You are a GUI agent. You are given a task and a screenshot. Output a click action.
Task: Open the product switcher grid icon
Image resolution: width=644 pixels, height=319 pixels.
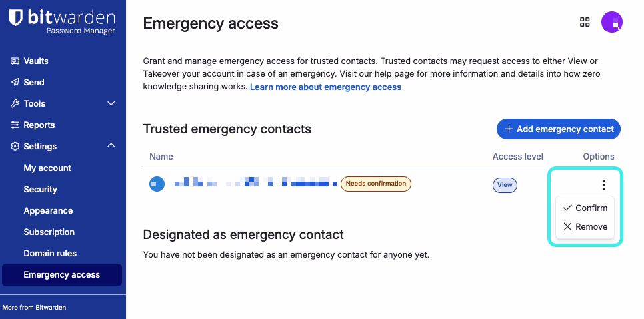(x=585, y=22)
